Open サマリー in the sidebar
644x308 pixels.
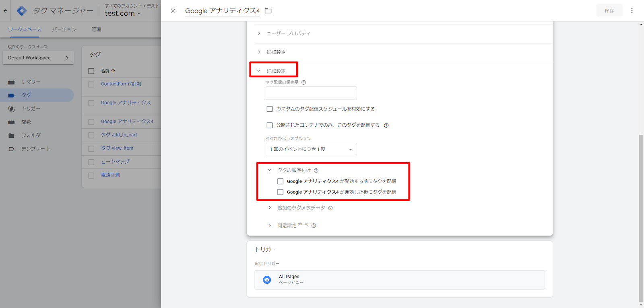click(x=31, y=82)
